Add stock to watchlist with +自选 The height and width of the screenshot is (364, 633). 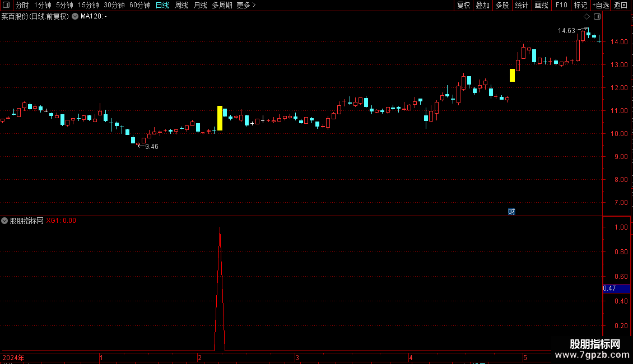(x=601, y=5)
